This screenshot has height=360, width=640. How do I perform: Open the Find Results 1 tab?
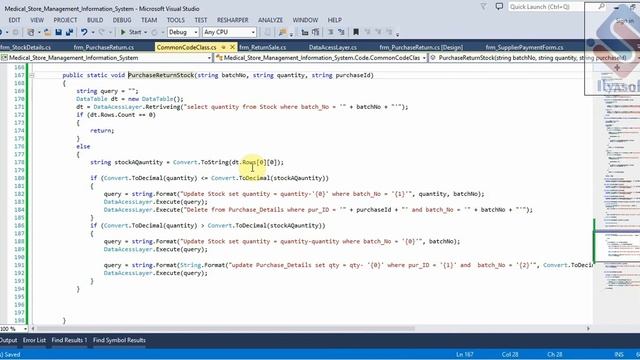click(x=69, y=340)
